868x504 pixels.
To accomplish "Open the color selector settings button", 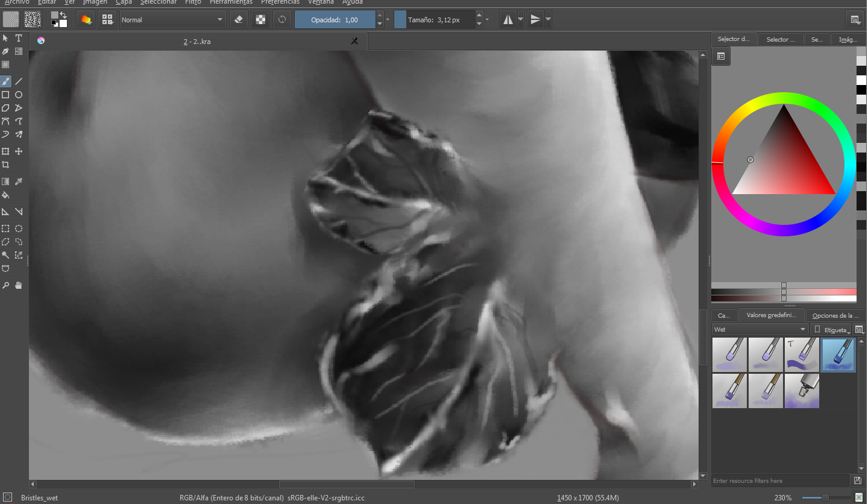I will click(x=721, y=57).
